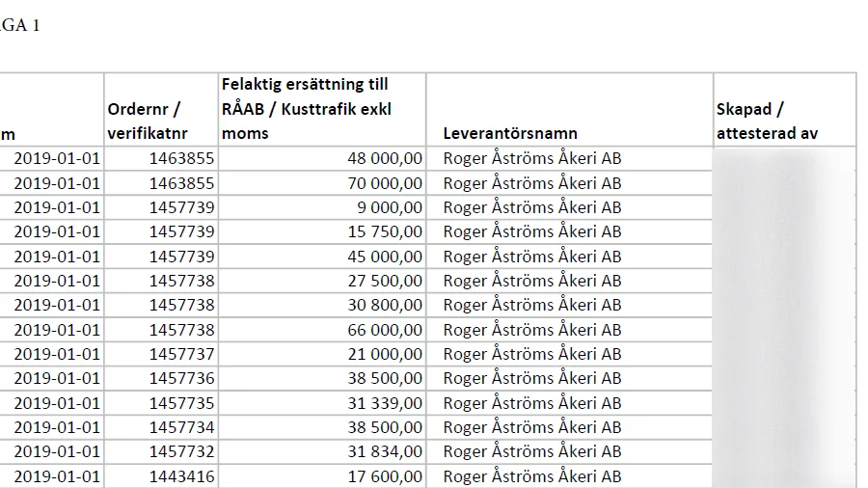Screen dimensions: 868x488
Task: Click the Skapad / attesterad av header
Action: click(785, 110)
